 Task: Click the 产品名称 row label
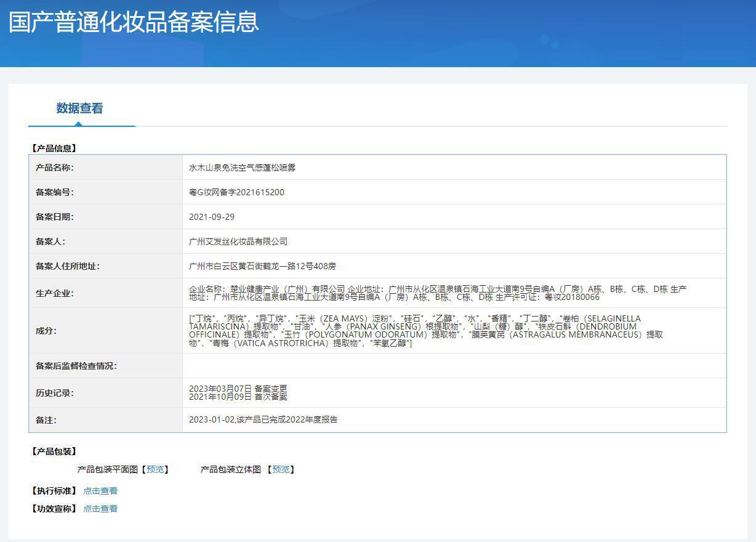pos(55,168)
